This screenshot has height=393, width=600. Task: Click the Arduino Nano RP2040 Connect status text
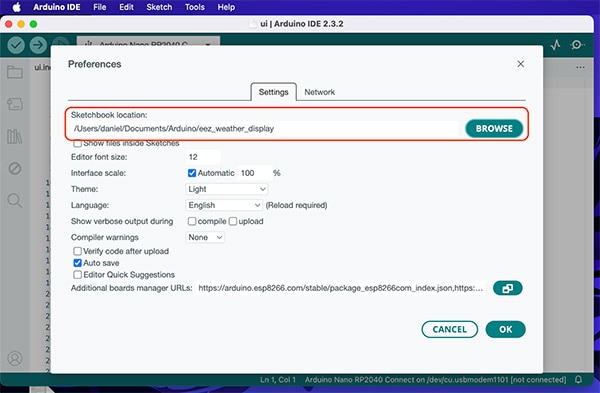click(x=435, y=380)
